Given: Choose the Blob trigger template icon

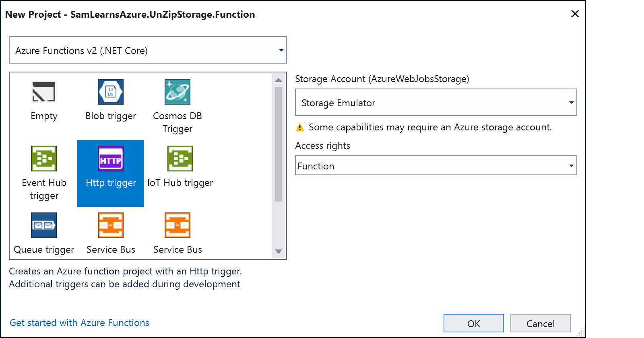Looking at the screenshot, I should [111, 92].
